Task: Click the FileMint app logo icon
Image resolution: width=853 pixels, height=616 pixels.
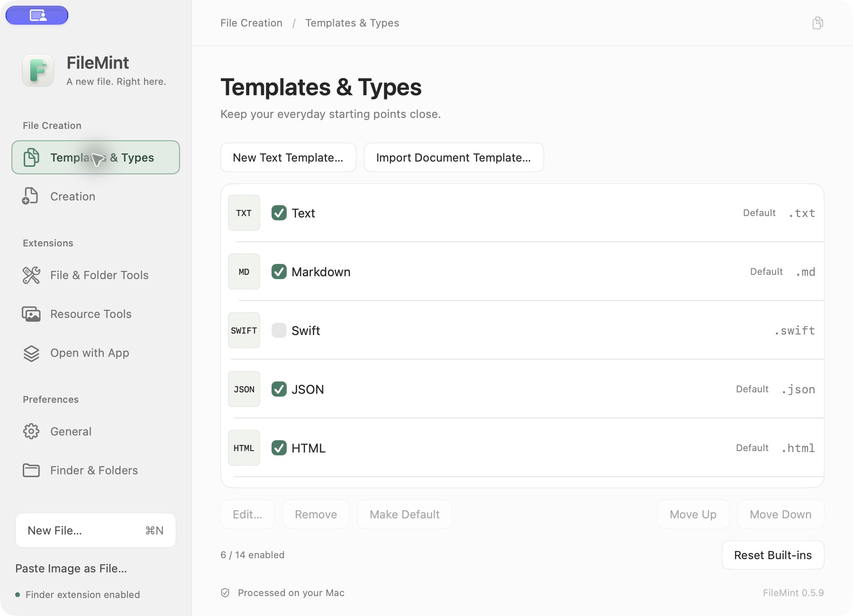Action: click(x=38, y=70)
